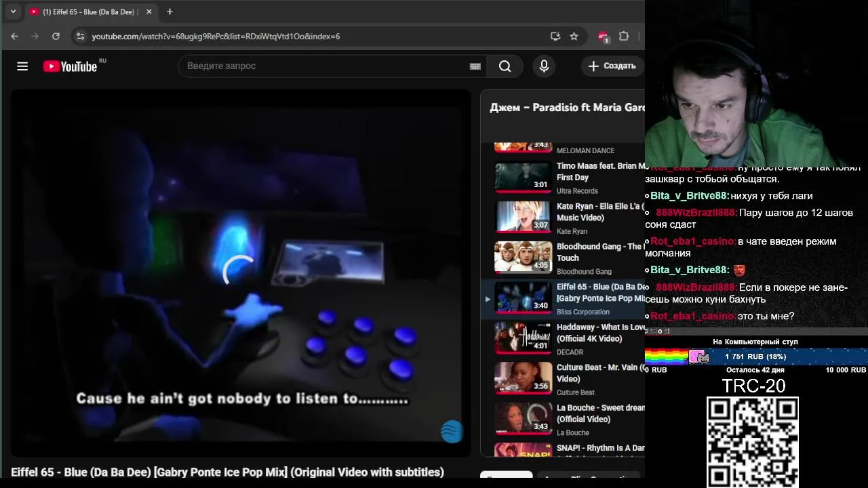Go back with the browser back arrow
This screenshot has height=488, width=868.
tap(14, 36)
